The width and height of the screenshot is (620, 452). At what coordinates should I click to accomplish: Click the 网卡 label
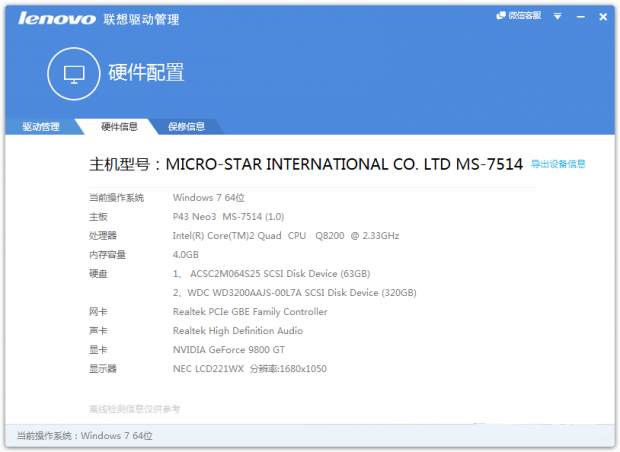point(98,312)
